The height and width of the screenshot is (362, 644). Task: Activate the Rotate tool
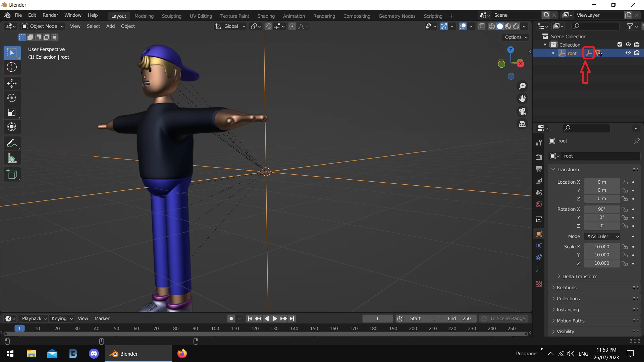[x=12, y=98]
